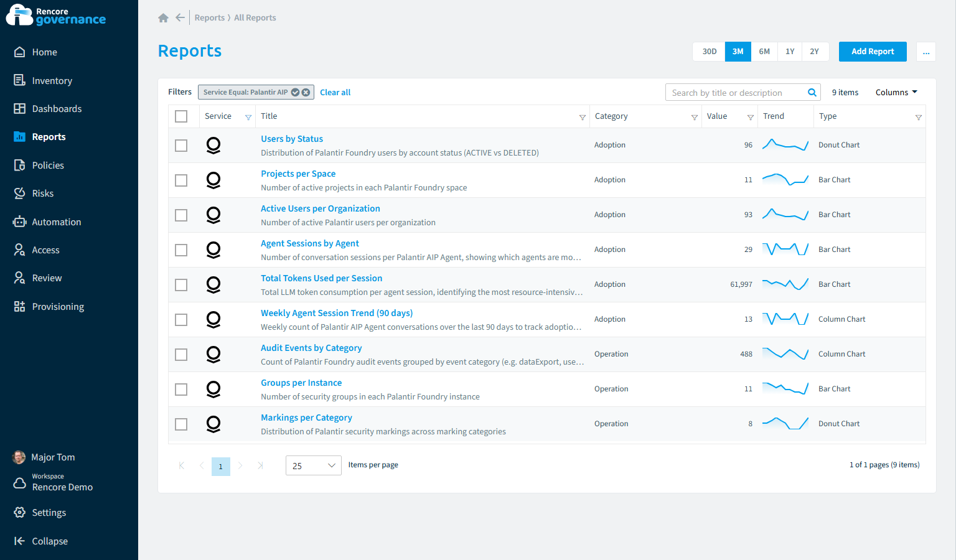Click the filter chip checkmark icon
Viewport: 956px width, 560px height.
(x=296, y=92)
